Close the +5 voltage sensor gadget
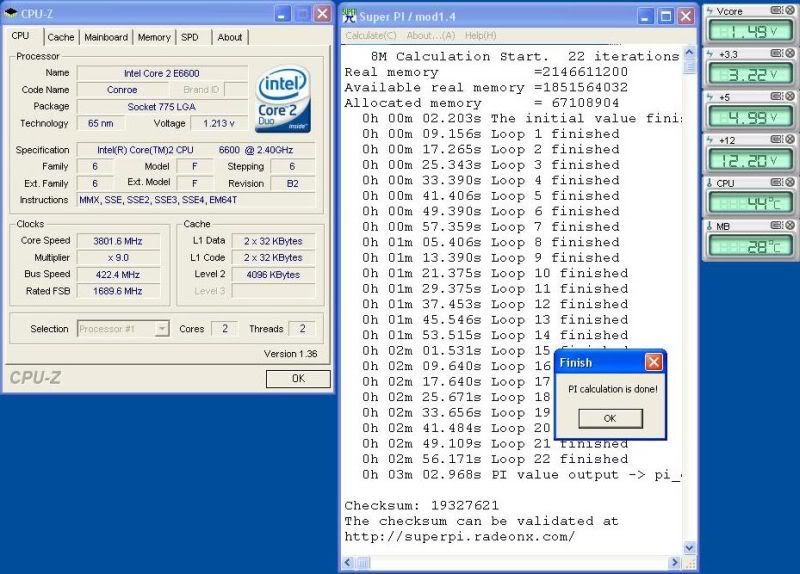This screenshot has height=574, width=800. [789, 96]
